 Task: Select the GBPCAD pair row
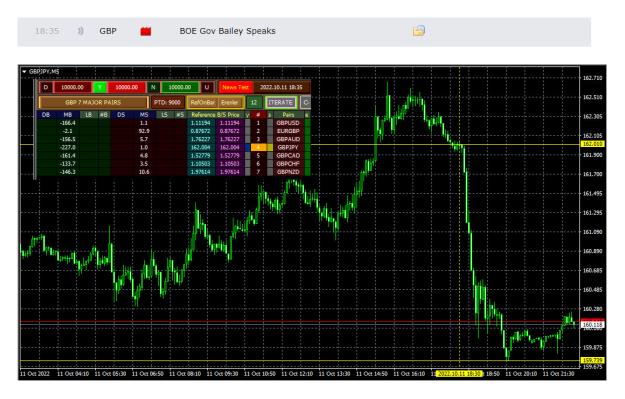point(288,156)
